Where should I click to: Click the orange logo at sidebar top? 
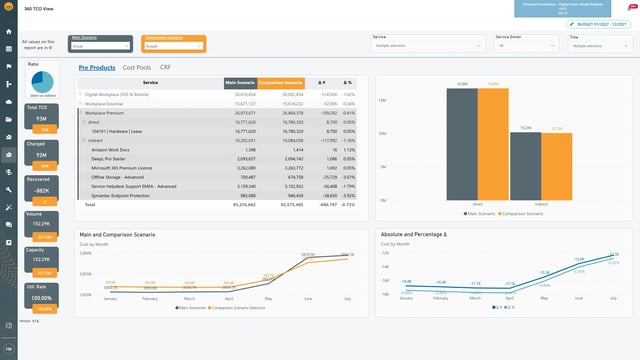coord(9,6)
